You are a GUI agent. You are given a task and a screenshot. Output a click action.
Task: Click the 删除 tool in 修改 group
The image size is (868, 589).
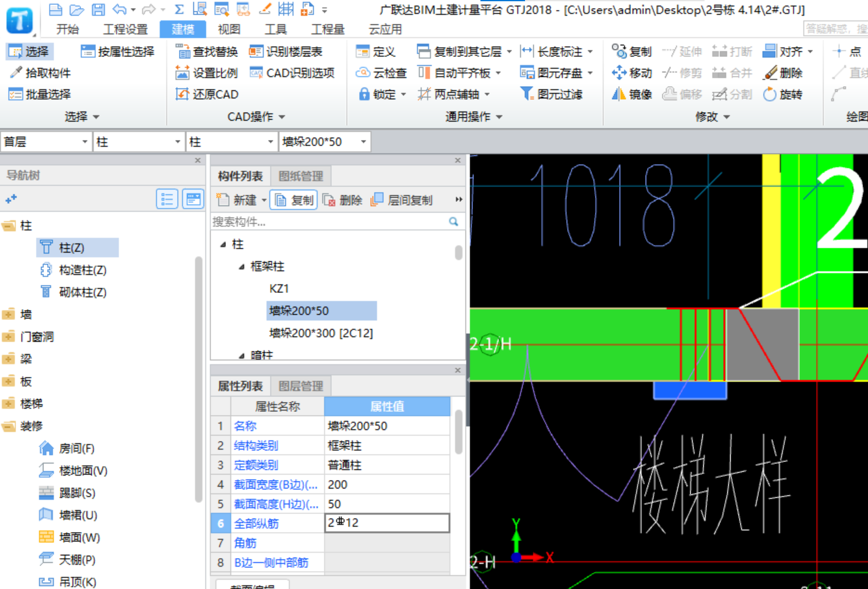(x=783, y=73)
